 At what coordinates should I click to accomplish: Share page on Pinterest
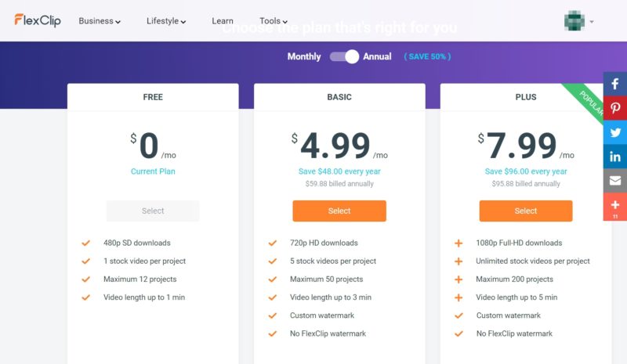coord(615,108)
